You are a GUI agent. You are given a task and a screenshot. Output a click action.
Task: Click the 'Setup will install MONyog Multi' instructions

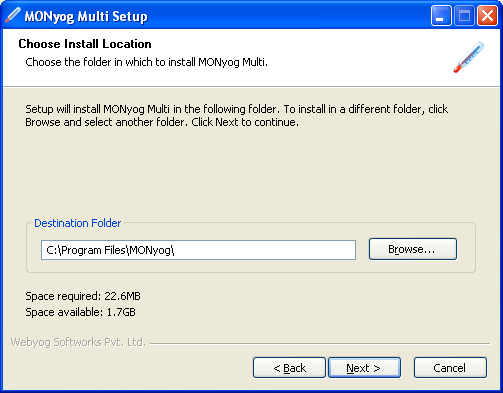point(237,115)
